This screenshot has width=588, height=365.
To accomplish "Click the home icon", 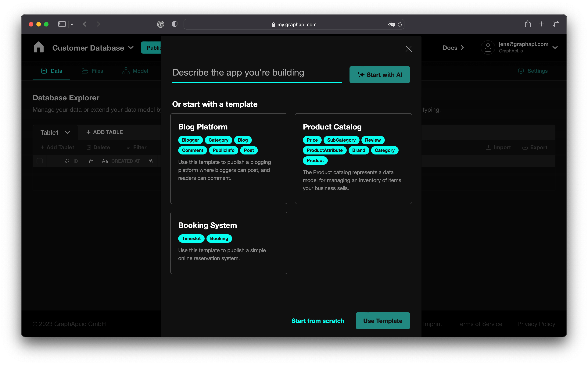I will 39,48.
